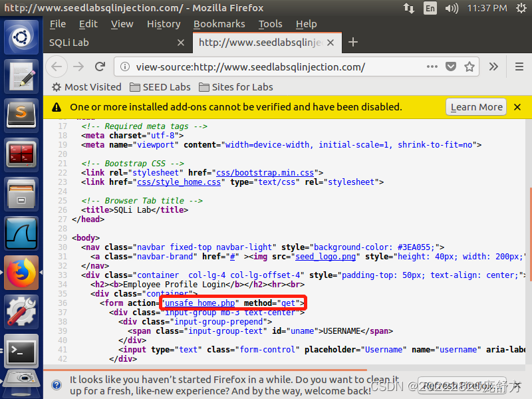
Task: Open the network indicator in top panel
Action: (x=409, y=8)
